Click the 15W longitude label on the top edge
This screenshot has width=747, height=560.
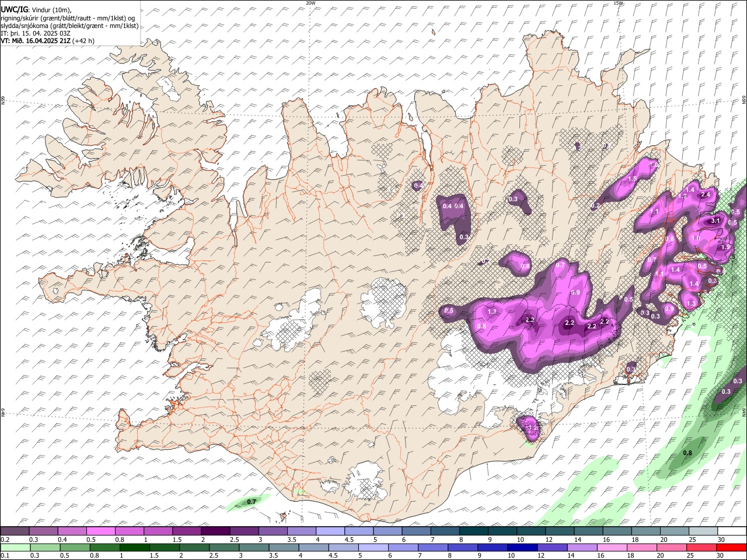coord(618,3)
